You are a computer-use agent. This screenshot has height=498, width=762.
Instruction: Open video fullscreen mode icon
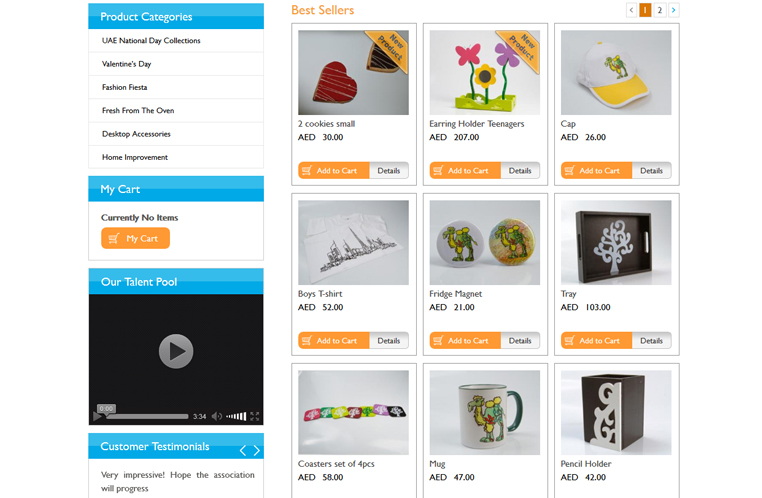(255, 416)
